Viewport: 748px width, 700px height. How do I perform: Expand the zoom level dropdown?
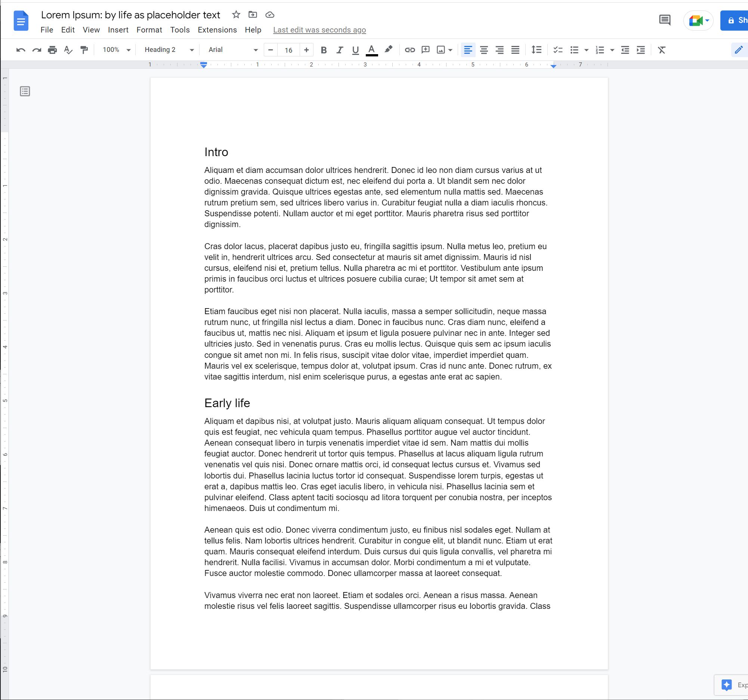point(115,49)
